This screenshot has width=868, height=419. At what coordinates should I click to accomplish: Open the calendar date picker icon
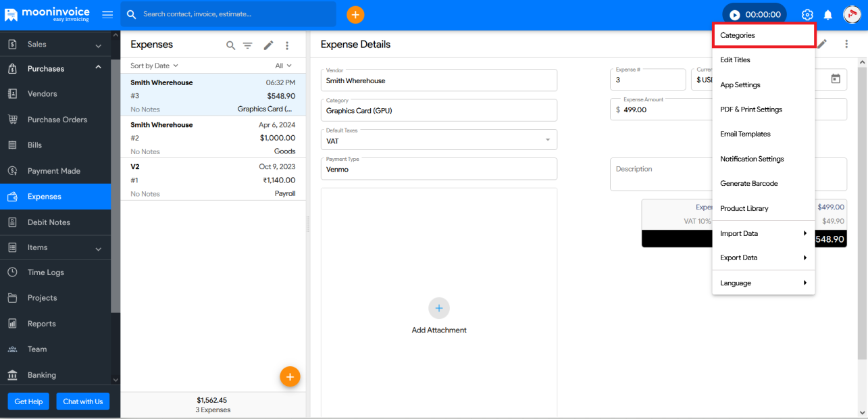[836, 79]
